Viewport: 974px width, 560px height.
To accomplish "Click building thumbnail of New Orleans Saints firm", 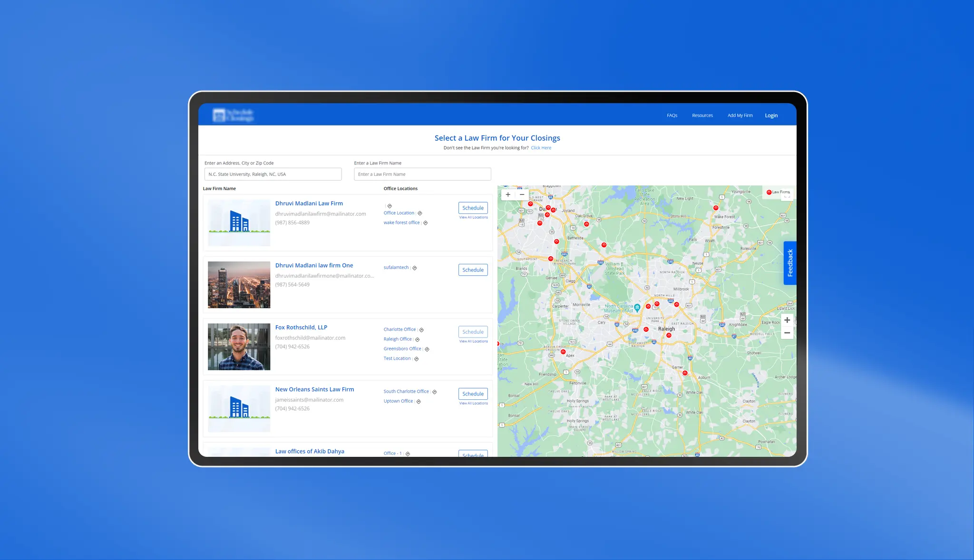I will (x=239, y=408).
